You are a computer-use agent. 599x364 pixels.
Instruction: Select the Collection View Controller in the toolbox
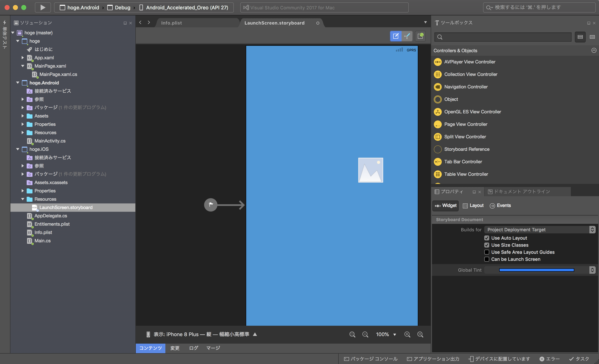pos(470,74)
